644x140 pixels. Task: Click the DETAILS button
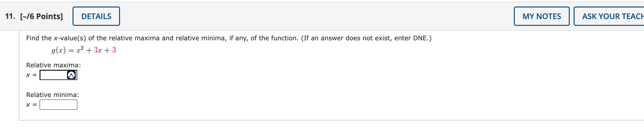coord(96,16)
